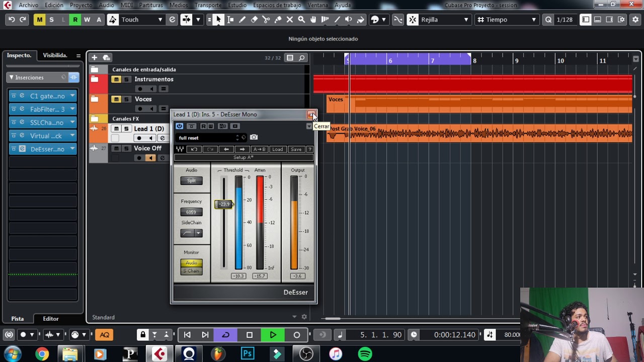Toggle global Read automation R button
The image size is (644, 362).
(75, 20)
